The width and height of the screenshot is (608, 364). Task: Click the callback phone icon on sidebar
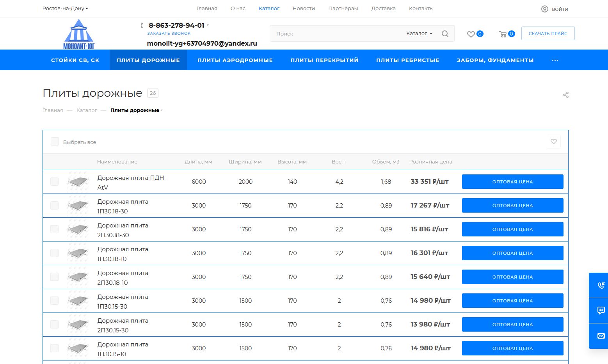[x=601, y=285]
